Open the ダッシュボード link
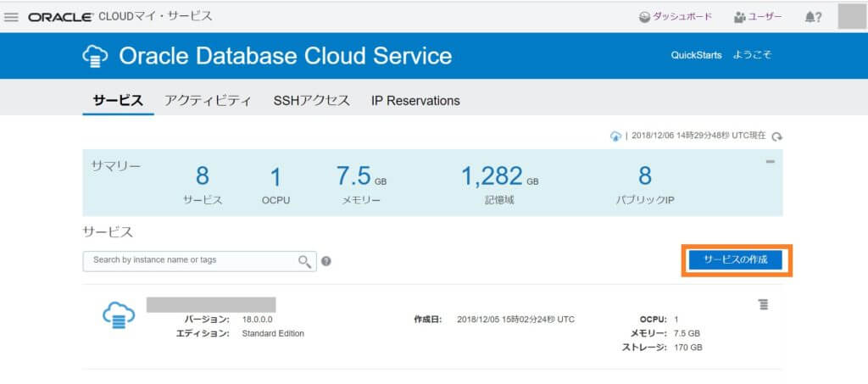The image size is (868, 384). (x=676, y=17)
